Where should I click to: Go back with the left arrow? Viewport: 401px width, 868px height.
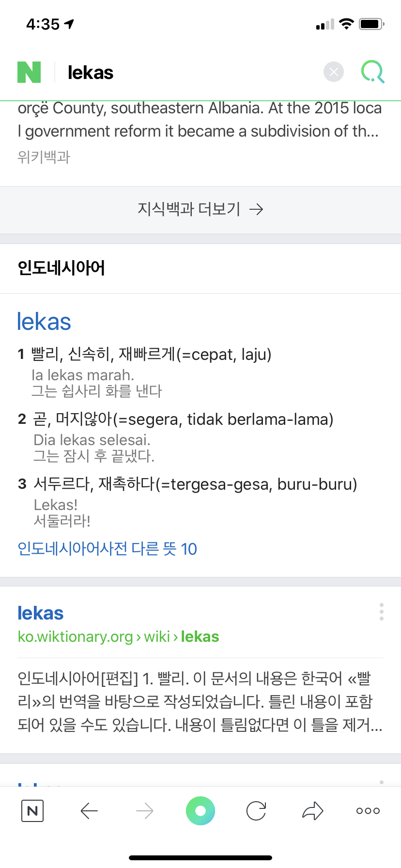point(89,811)
